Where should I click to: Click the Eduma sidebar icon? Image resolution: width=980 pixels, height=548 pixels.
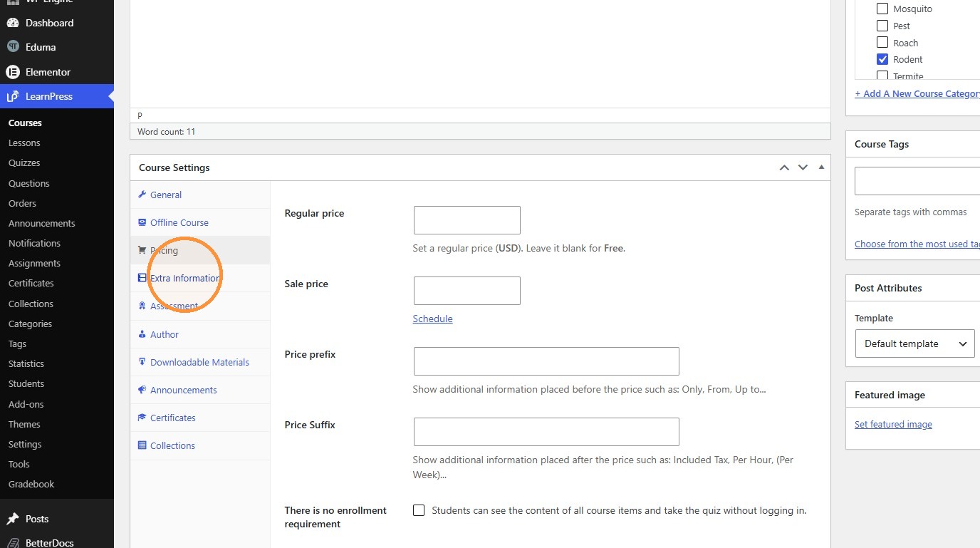click(13, 47)
